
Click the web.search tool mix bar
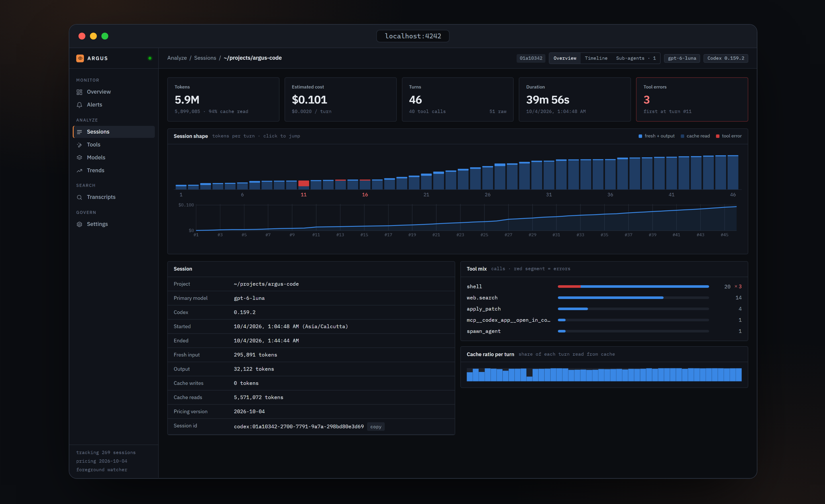(x=633, y=298)
